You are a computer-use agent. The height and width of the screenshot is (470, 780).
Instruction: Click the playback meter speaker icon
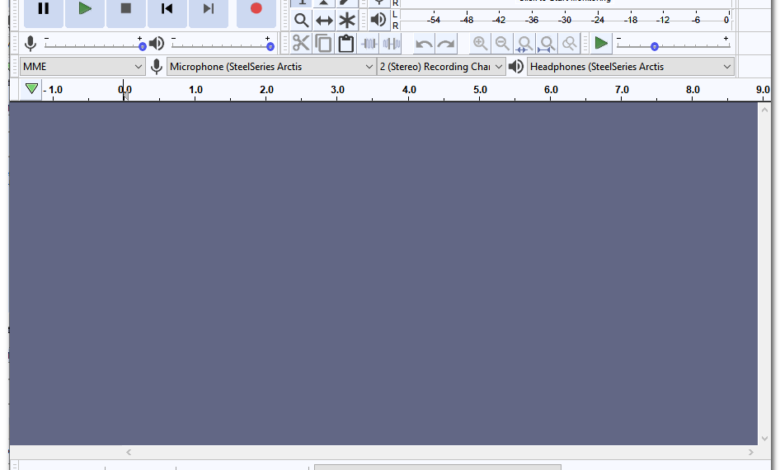(379, 20)
